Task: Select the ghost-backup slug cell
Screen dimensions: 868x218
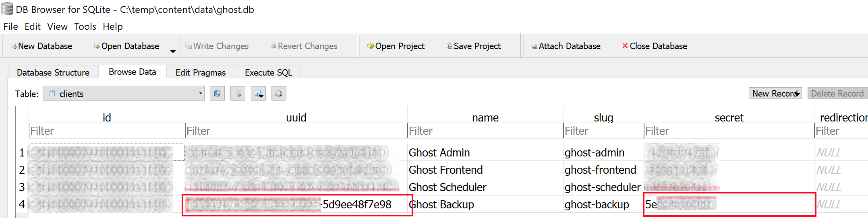Action: point(603,204)
